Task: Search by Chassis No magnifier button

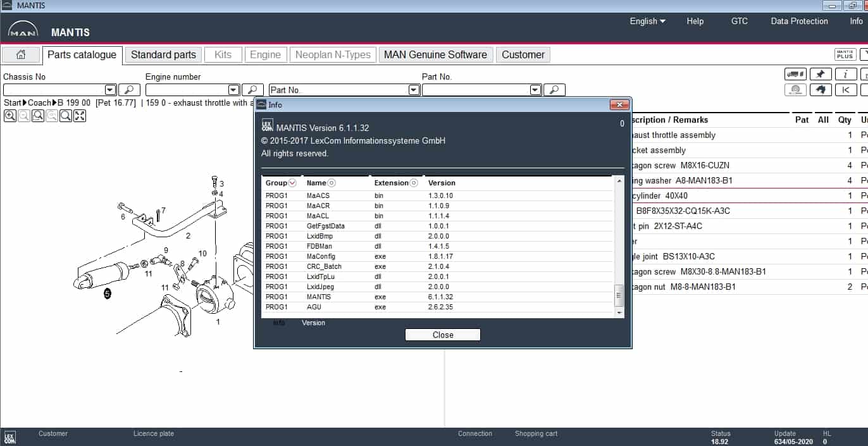Action: point(129,90)
